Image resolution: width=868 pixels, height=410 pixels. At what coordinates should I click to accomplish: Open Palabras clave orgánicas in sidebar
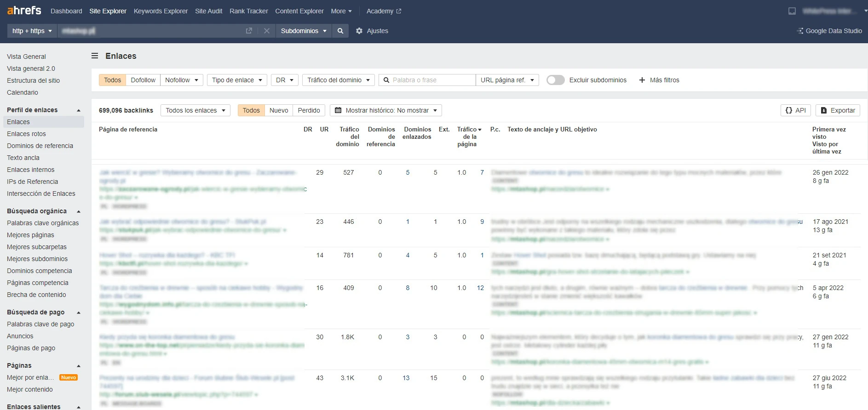pyautogui.click(x=43, y=223)
